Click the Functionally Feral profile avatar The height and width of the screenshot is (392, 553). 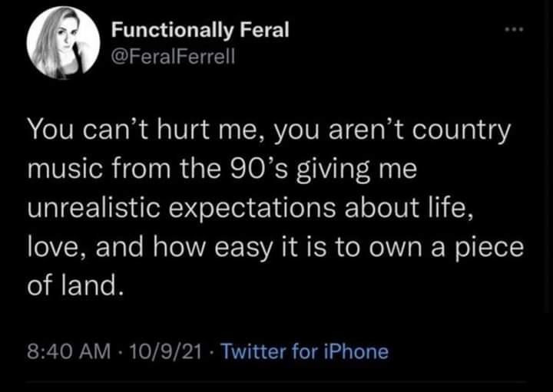click(x=64, y=48)
